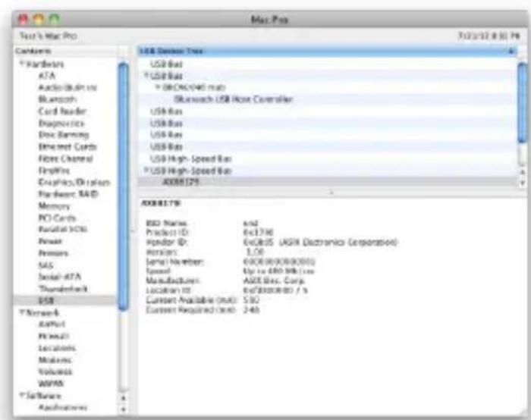Select Locations under Network
The height and width of the screenshot is (420, 531).
pos(57,348)
